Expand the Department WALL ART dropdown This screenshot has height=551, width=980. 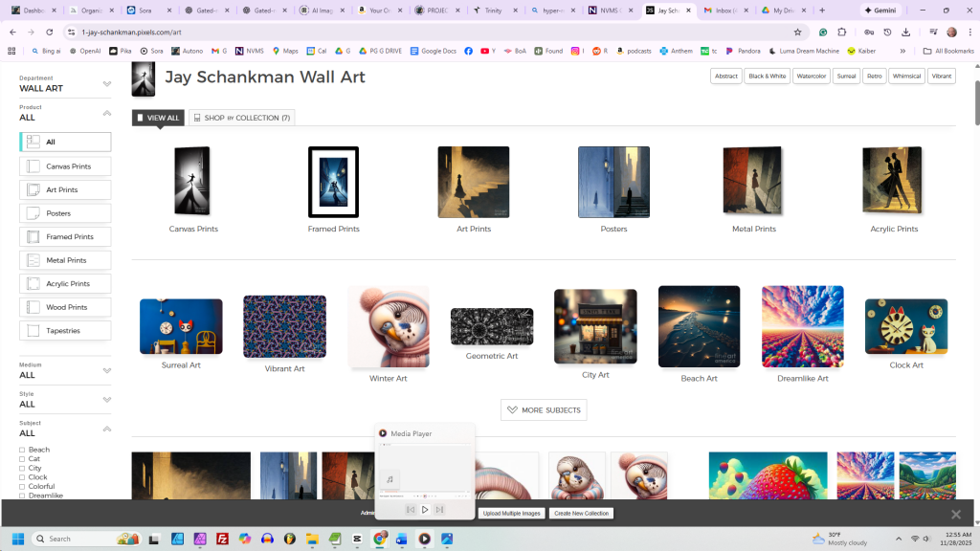coord(107,84)
